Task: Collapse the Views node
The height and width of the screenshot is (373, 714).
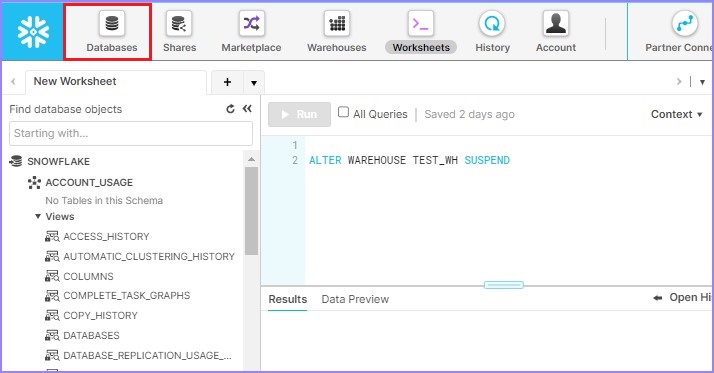Action: pyautogui.click(x=38, y=216)
